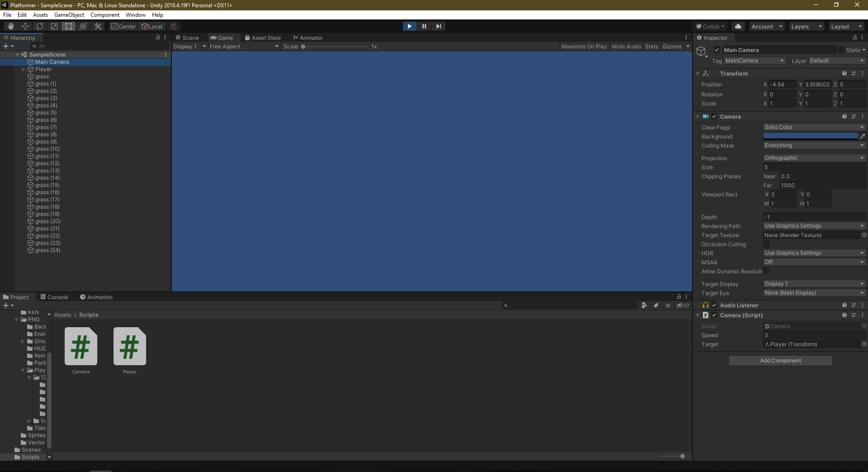This screenshot has height=472, width=868.
Task: Toggle Occlusion Culling checkbox
Action: pyautogui.click(x=766, y=244)
